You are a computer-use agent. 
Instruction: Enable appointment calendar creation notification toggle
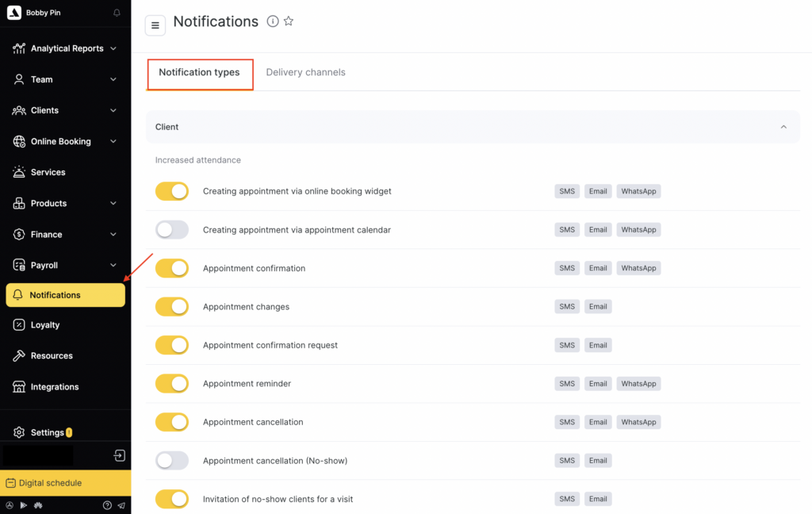[x=172, y=230]
